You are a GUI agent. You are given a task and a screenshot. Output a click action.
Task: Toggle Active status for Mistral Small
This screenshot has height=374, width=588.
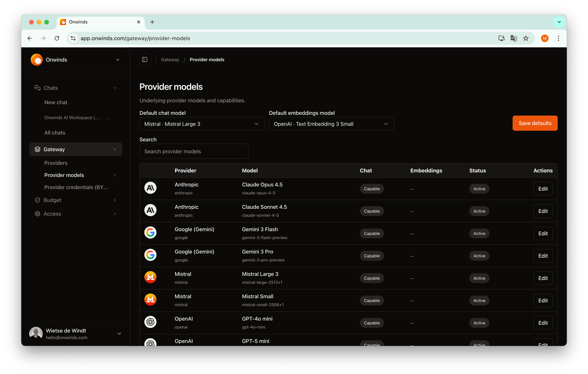click(x=479, y=300)
